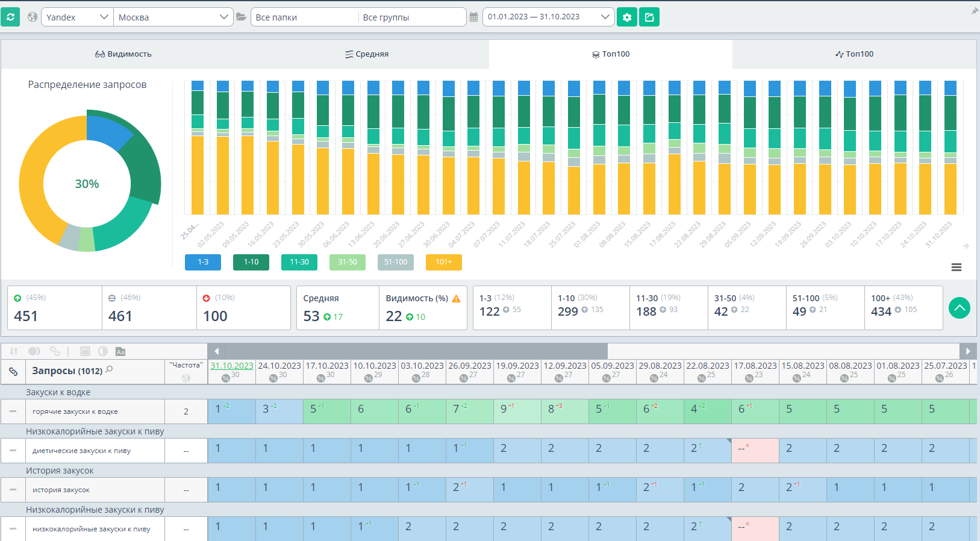
Task: Open the Yandex search engine dropdown
Action: (x=77, y=17)
